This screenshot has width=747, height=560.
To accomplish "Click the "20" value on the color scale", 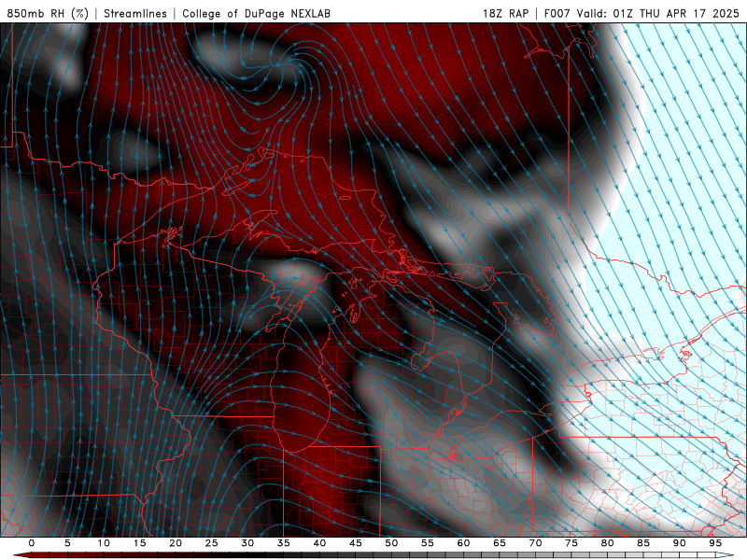I will tap(176, 543).
